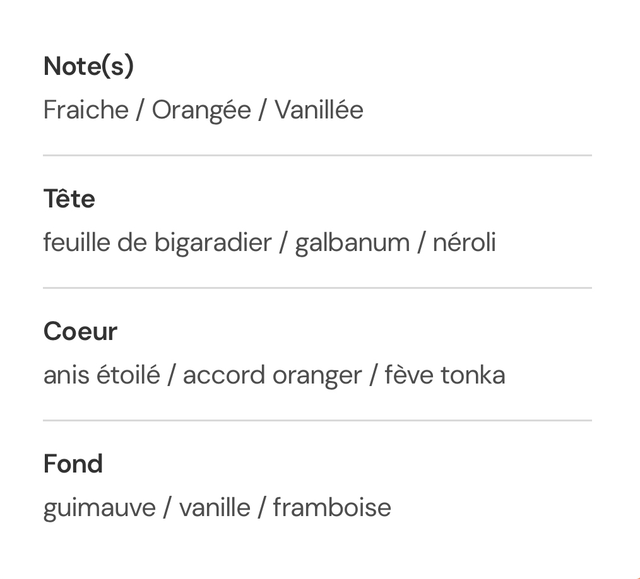Select the word "Fraiche"
Image resolution: width=640 pixels, height=579 pixels.
coord(86,110)
